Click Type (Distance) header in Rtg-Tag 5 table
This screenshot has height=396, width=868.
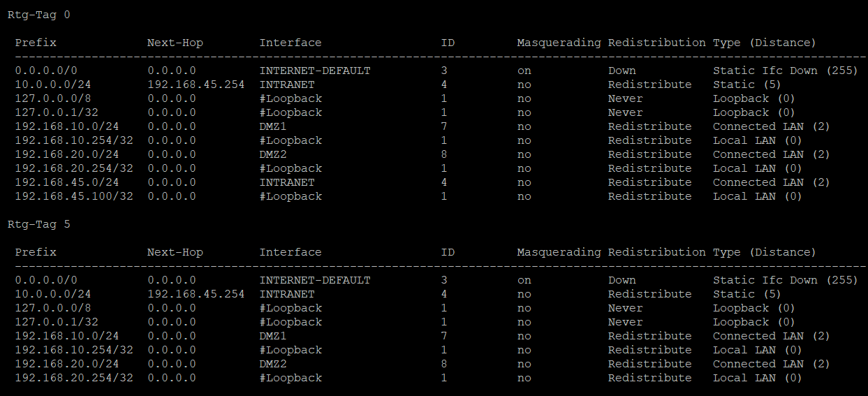pos(764,252)
